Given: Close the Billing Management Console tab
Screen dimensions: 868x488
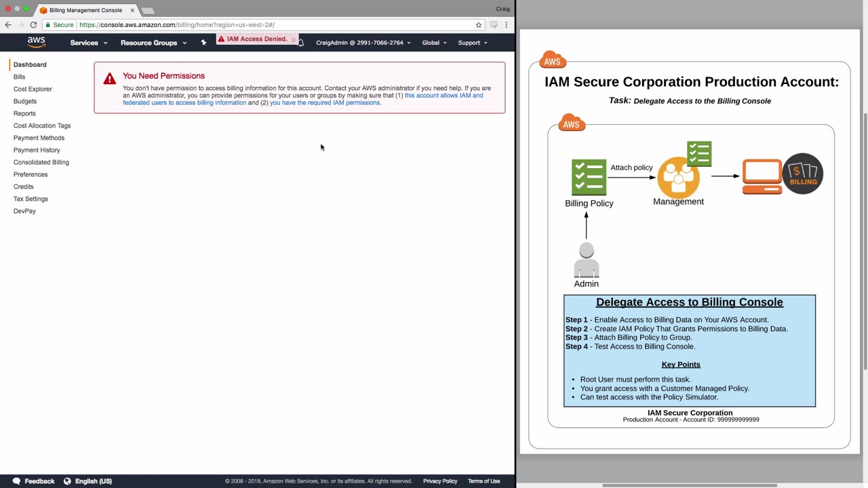Looking at the screenshot, I should tap(132, 10).
